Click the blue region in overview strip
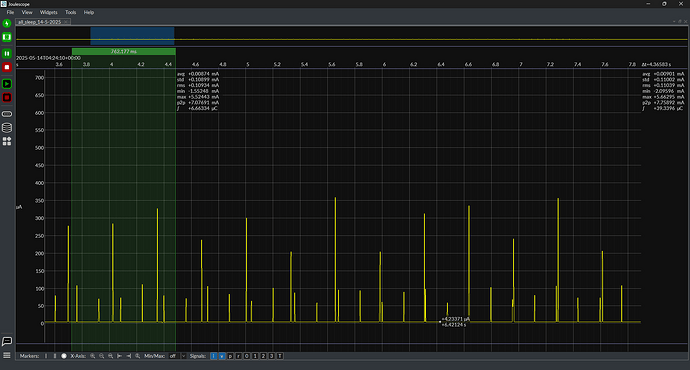The width and height of the screenshot is (690, 370). point(132,36)
